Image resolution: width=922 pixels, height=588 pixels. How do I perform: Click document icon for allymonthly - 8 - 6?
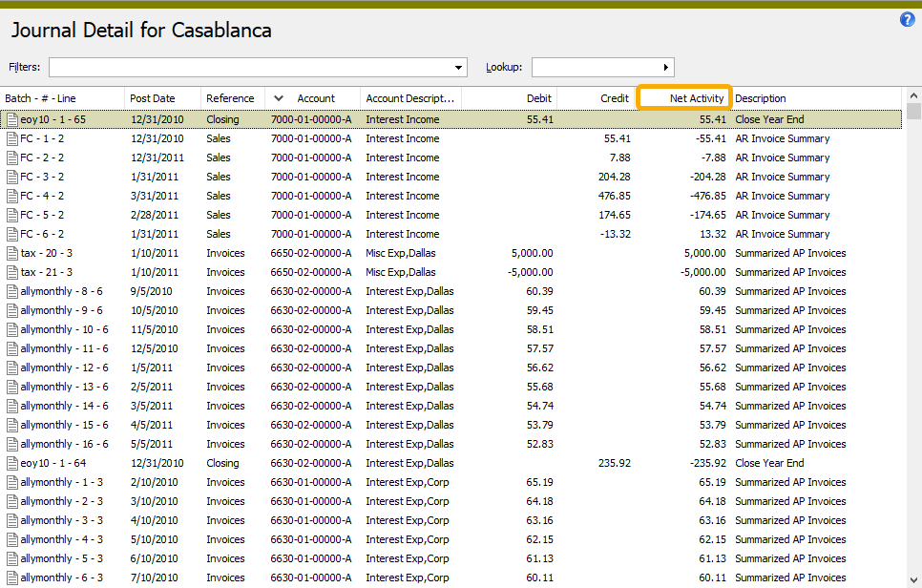click(12, 292)
